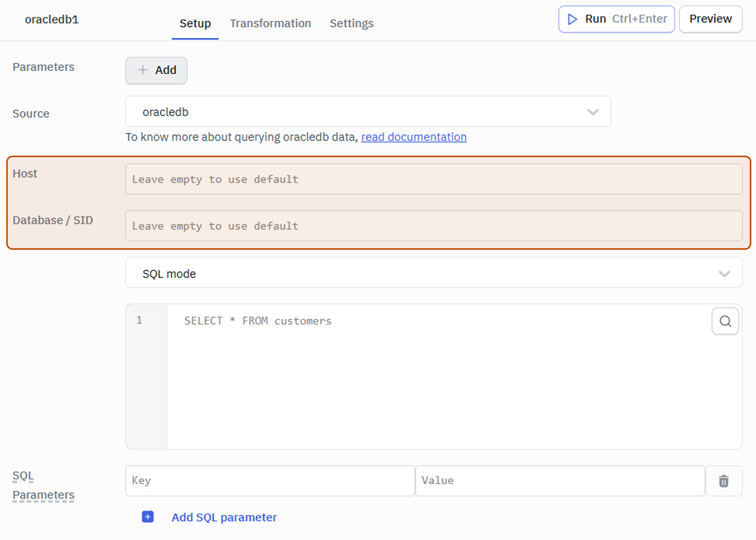756x540 pixels.
Task: Click the Preview button
Action: click(x=710, y=19)
